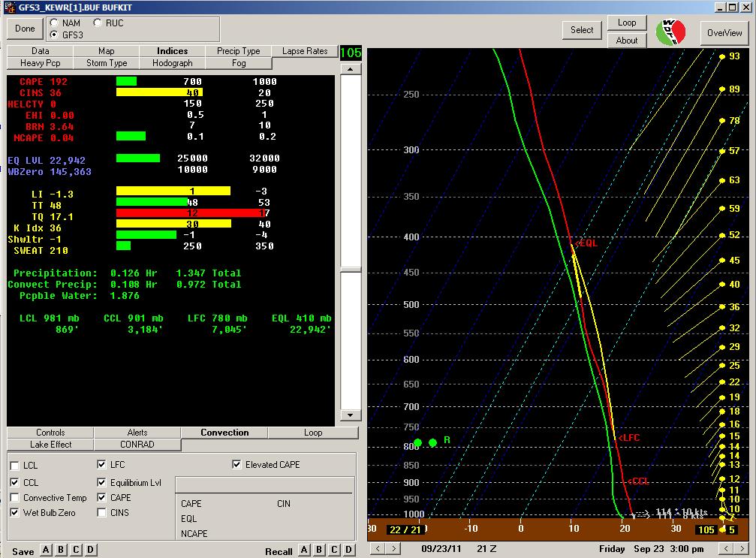Disable the CAPE checkbox

click(x=101, y=498)
